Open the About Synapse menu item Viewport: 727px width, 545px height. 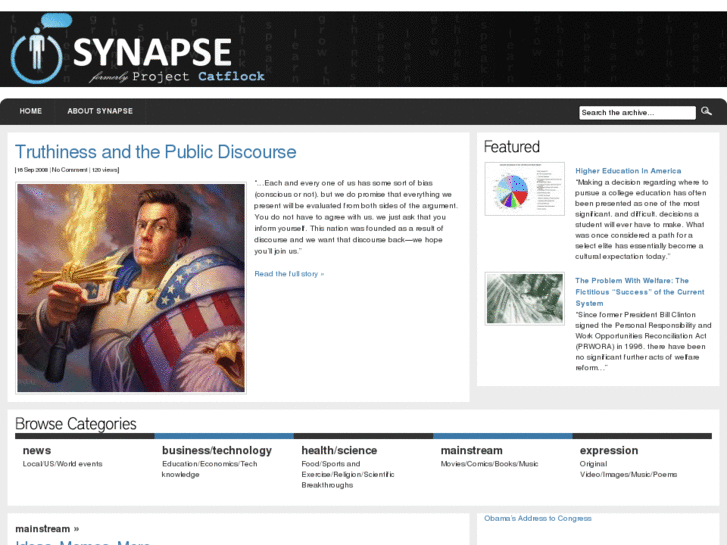pyautogui.click(x=100, y=111)
